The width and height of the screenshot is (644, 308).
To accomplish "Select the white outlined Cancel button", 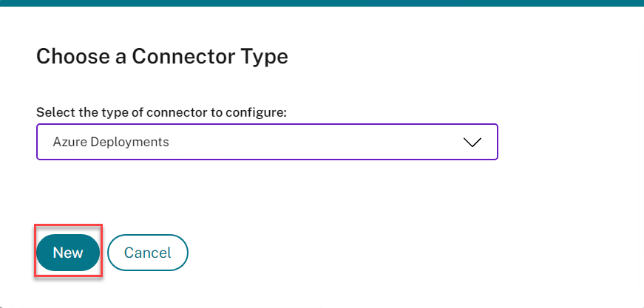I will [148, 253].
